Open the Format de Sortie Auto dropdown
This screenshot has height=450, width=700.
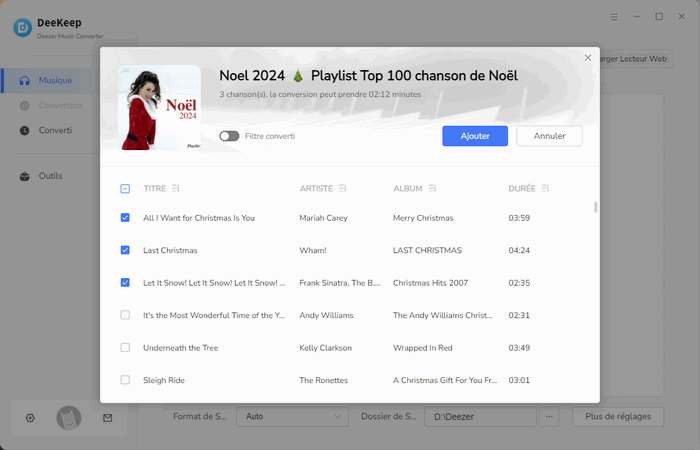[292, 417]
